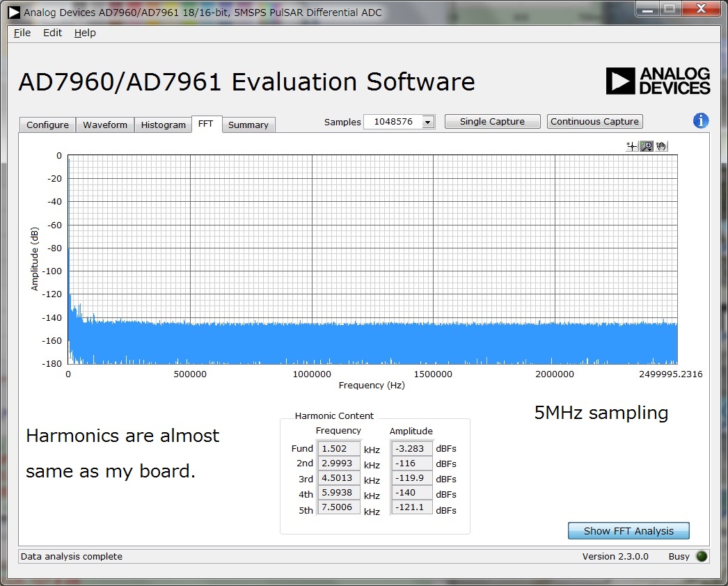Select the 4th harmonic amplitude -140
This screenshot has height=586, width=728.
(x=411, y=492)
